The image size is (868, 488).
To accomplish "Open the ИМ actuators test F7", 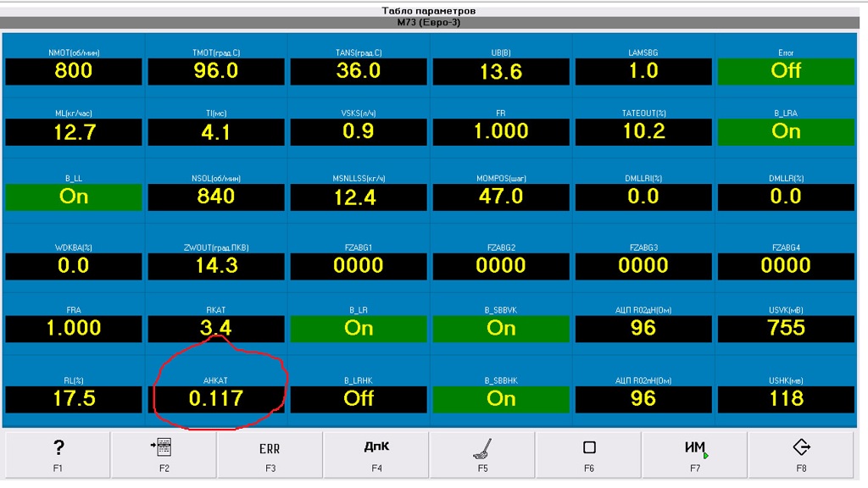I will pos(695,453).
